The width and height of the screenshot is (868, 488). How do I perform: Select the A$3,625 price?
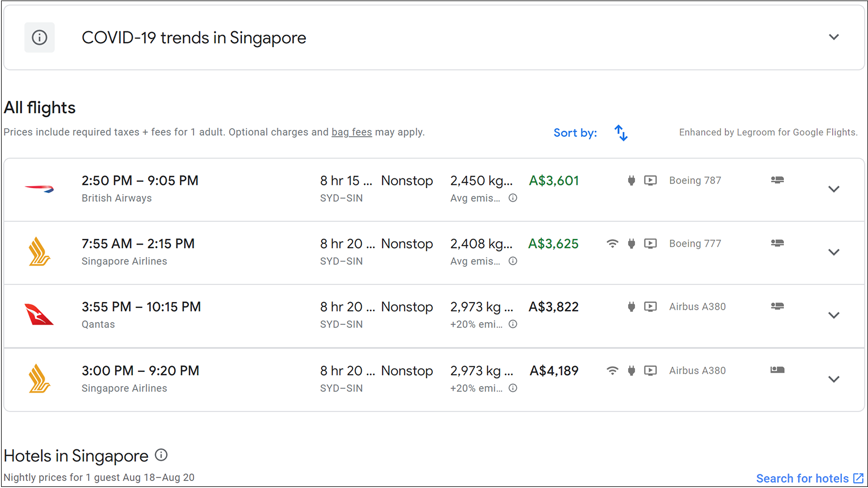tap(554, 243)
